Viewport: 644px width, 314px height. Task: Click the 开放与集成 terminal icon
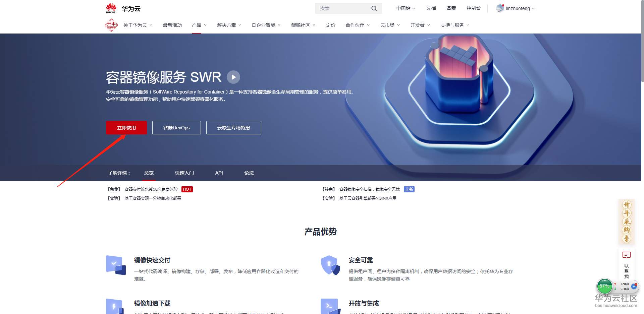pyautogui.click(x=330, y=306)
